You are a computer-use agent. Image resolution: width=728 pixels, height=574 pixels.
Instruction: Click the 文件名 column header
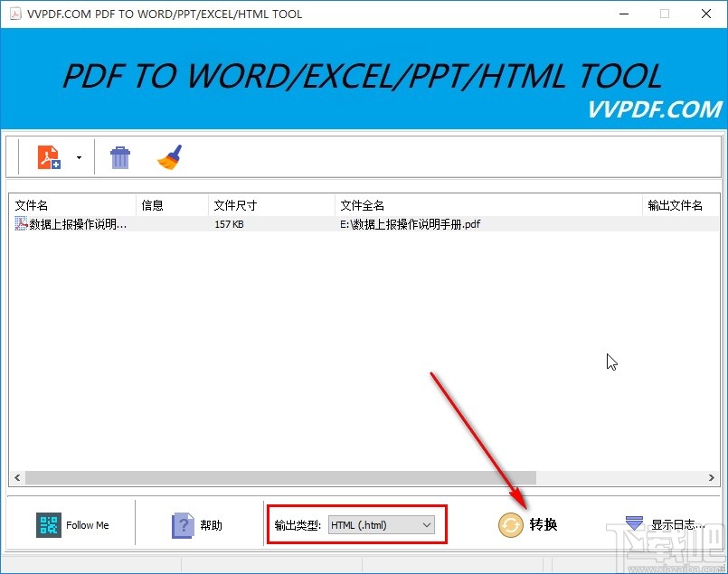(x=32, y=204)
